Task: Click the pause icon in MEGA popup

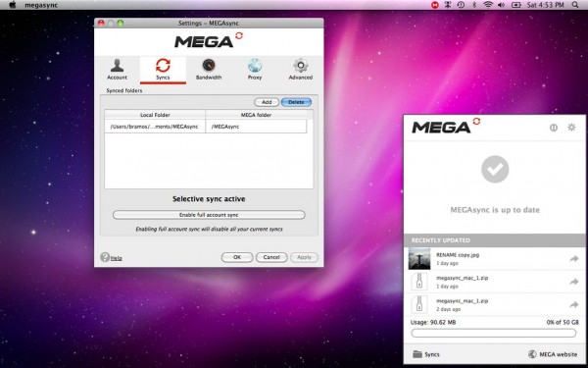Action: (554, 128)
